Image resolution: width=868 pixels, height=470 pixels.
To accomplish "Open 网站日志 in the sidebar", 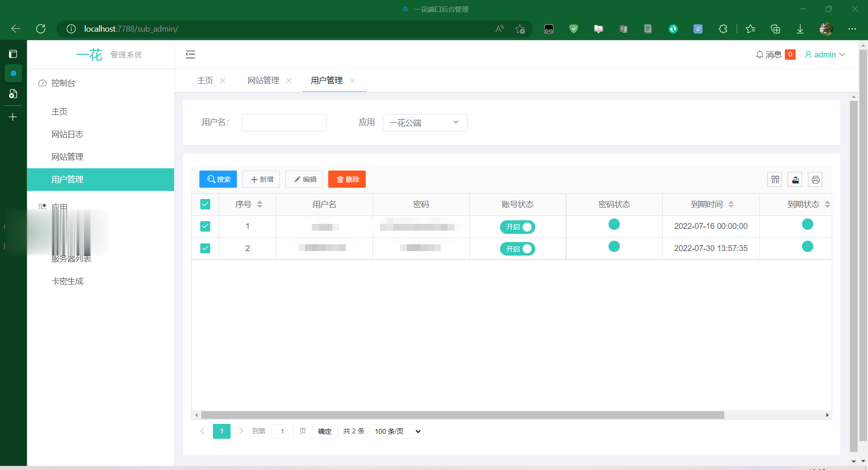I will point(67,134).
